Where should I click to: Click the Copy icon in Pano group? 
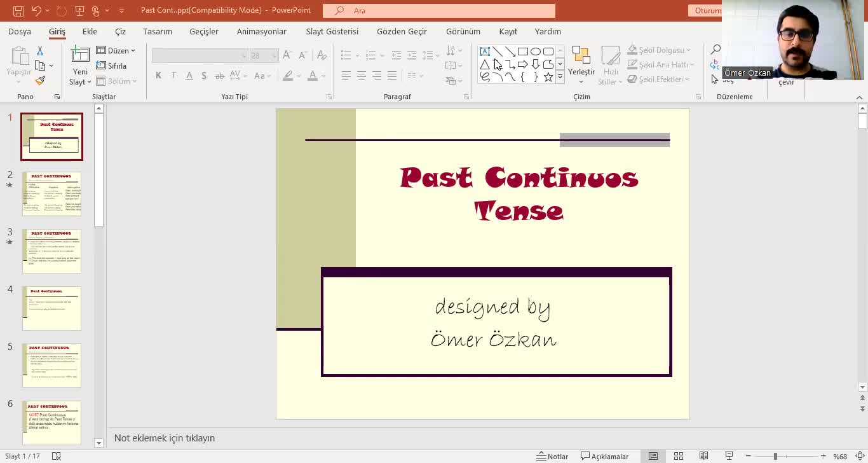pos(40,66)
